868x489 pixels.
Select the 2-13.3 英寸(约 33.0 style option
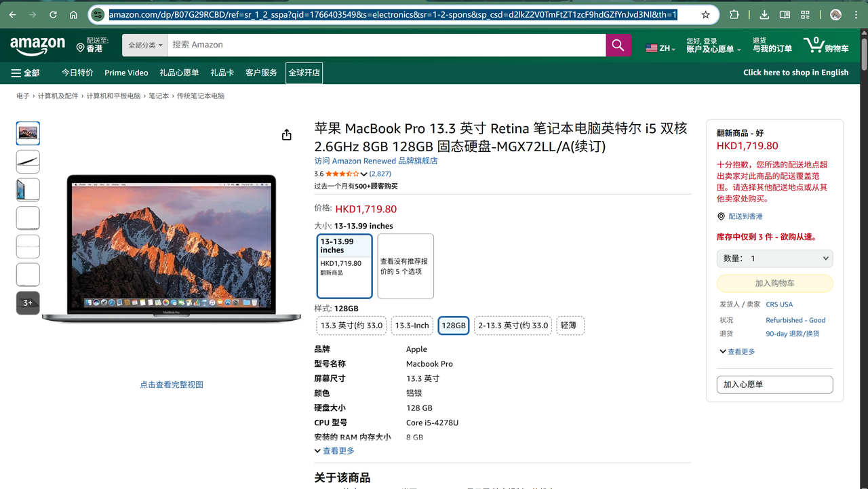coord(513,326)
